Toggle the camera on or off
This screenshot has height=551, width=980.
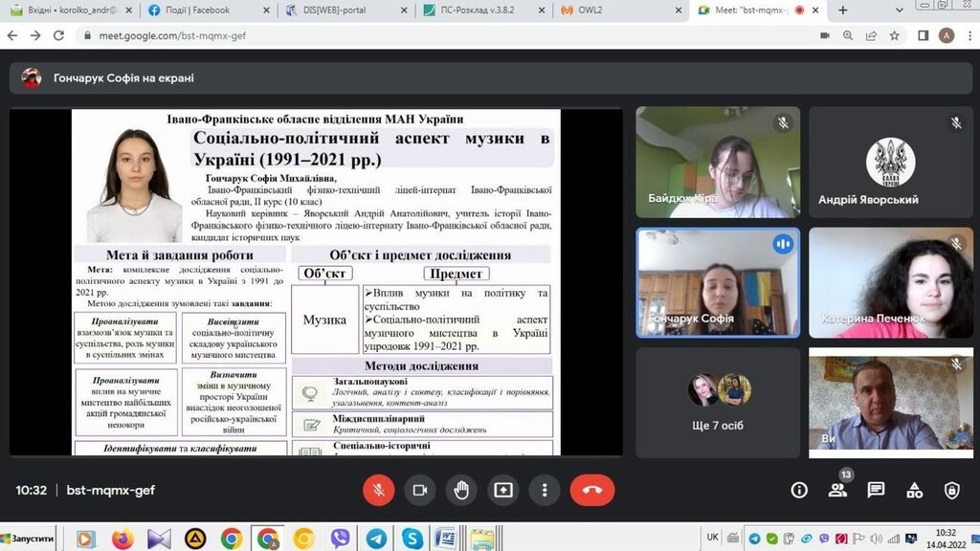pyautogui.click(x=419, y=490)
